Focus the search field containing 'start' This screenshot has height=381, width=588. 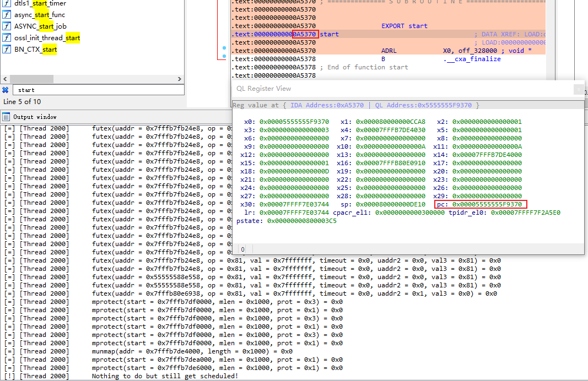[98, 90]
